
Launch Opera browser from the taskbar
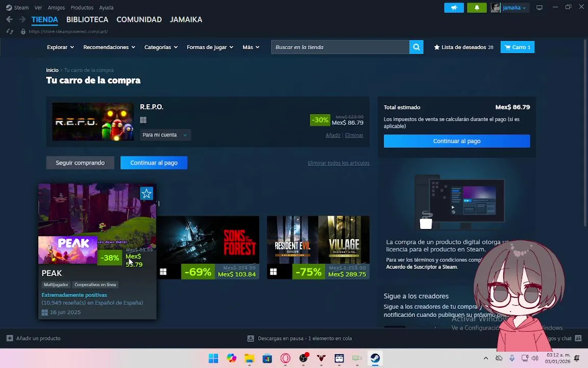coord(285,358)
